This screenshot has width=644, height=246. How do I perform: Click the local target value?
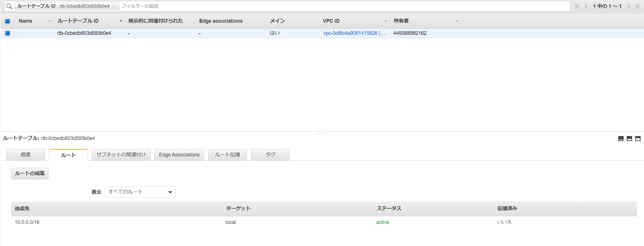point(231,222)
